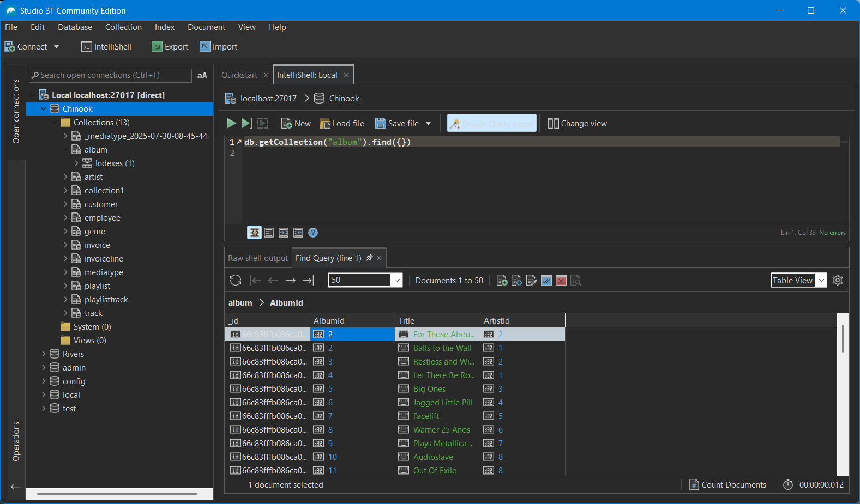Expand the Indexes (1) node under album
This screenshot has height=504, width=860.
coord(76,163)
